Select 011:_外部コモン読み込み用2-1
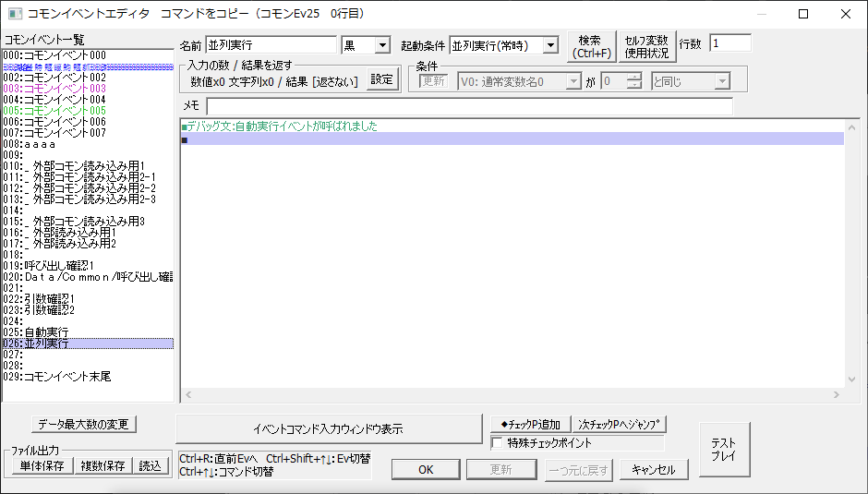 click(88, 177)
